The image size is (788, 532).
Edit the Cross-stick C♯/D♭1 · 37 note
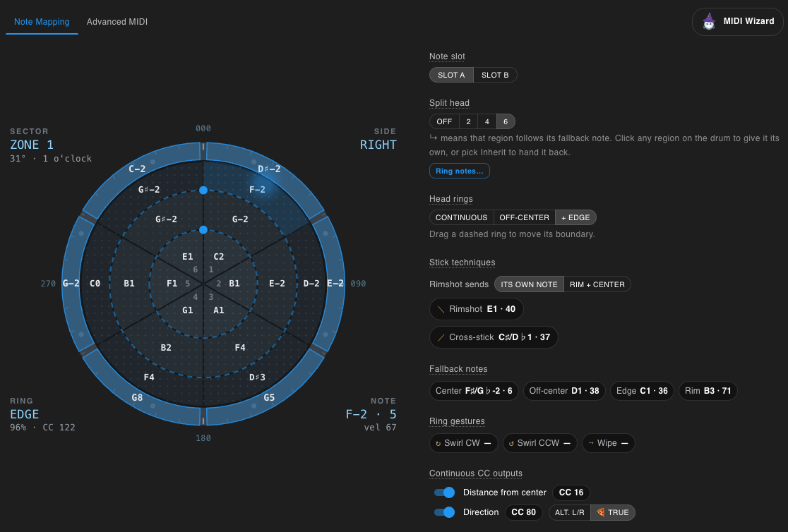click(494, 337)
